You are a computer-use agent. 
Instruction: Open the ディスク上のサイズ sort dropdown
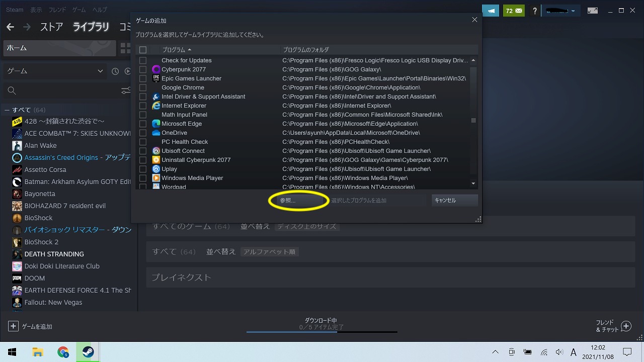(307, 227)
